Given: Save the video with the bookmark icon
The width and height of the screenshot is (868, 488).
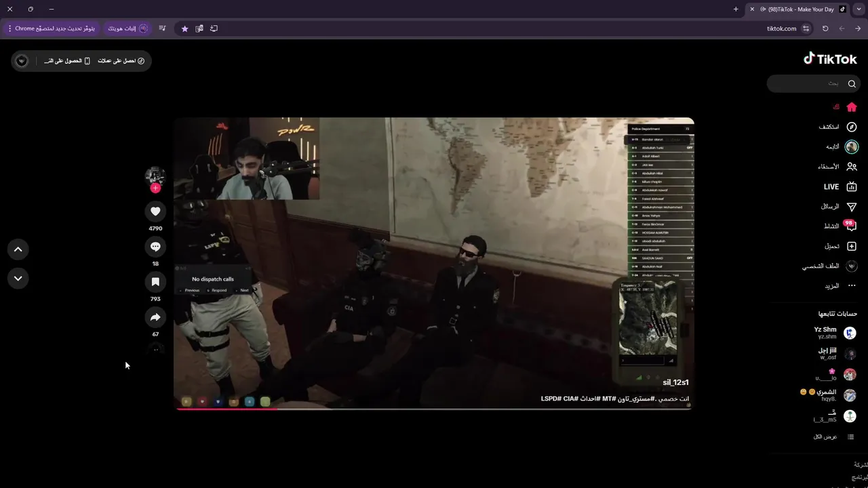Looking at the screenshot, I should (x=155, y=282).
